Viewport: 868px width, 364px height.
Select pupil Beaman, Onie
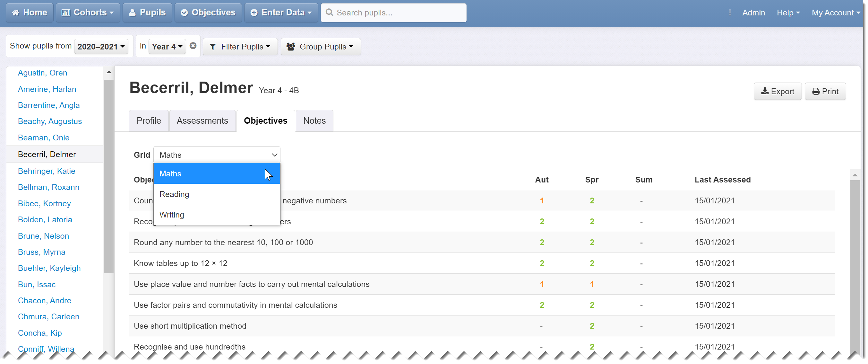43,138
